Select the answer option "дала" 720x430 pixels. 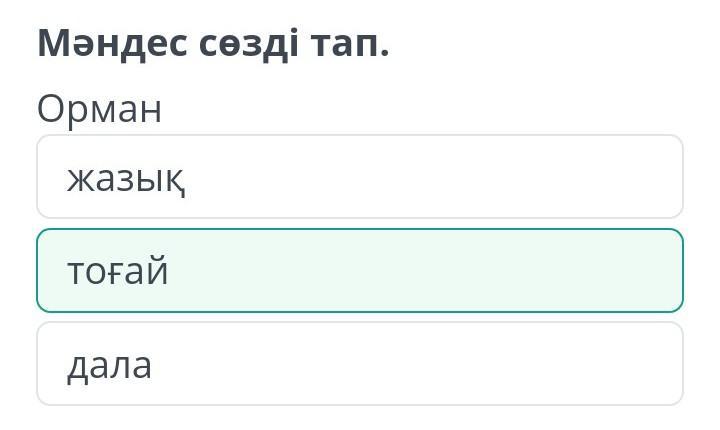(x=360, y=364)
